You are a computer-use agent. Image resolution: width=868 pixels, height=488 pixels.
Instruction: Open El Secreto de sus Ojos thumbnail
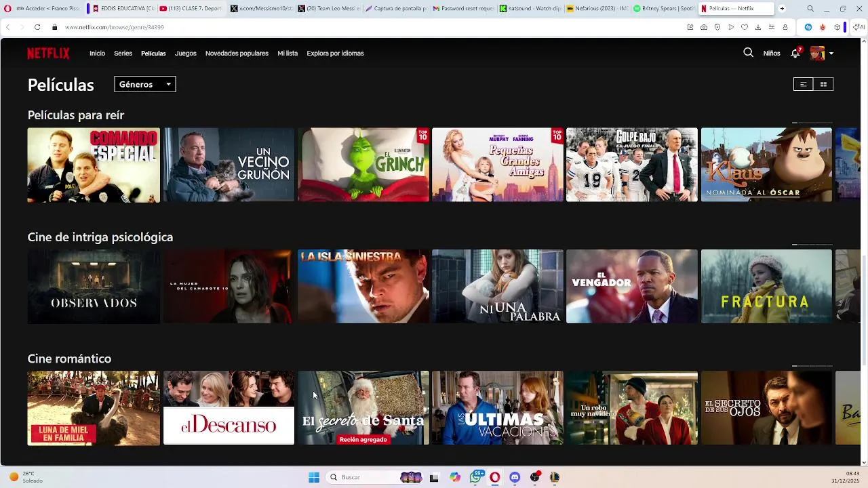[x=766, y=408]
